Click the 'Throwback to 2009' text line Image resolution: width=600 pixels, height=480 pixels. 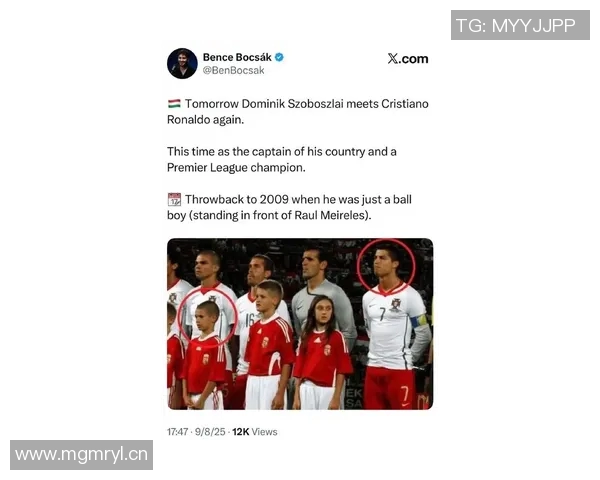tap(298, 199)
